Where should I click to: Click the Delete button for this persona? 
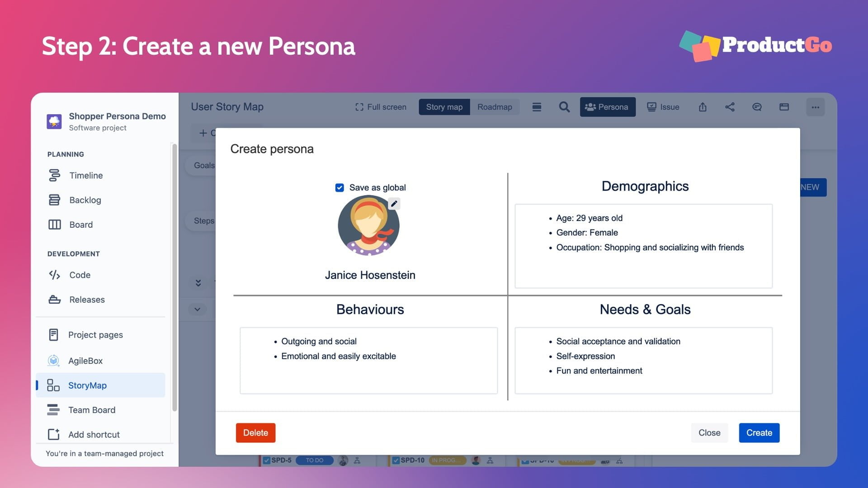click(255, 432)
